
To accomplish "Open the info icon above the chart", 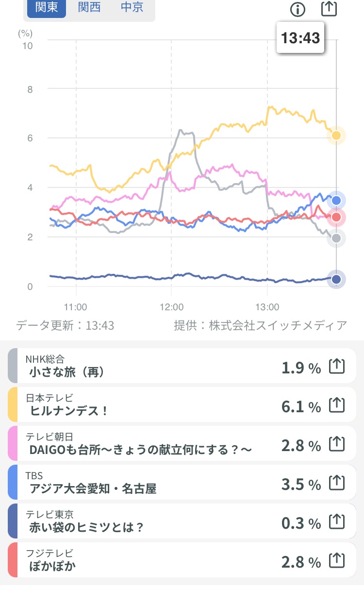I will pyautogui.click(x=298, y=9).
